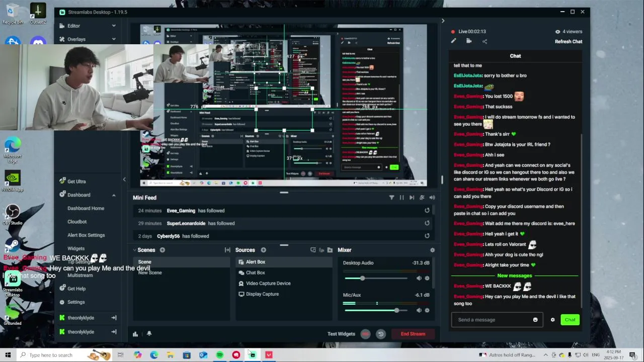This screenshot has height=362, width=644.
Task: Open Mixer advanced audio settings gear
Action: [432, 250]
